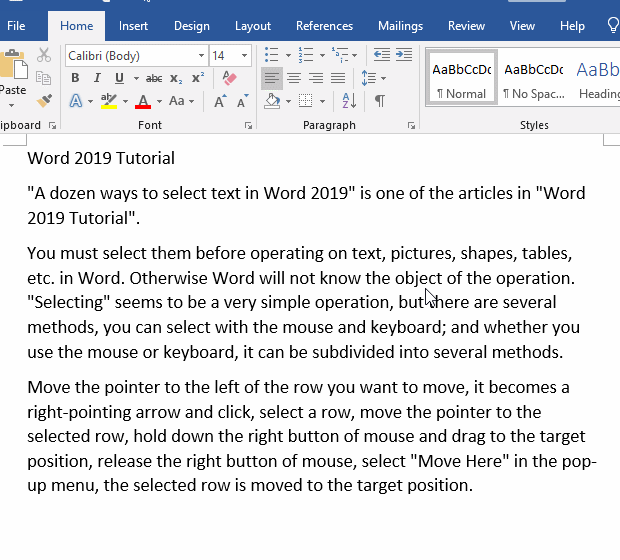620x560 pixels.
Task: Open line and paragraph spacing
Action: click(x=369, y=78)
